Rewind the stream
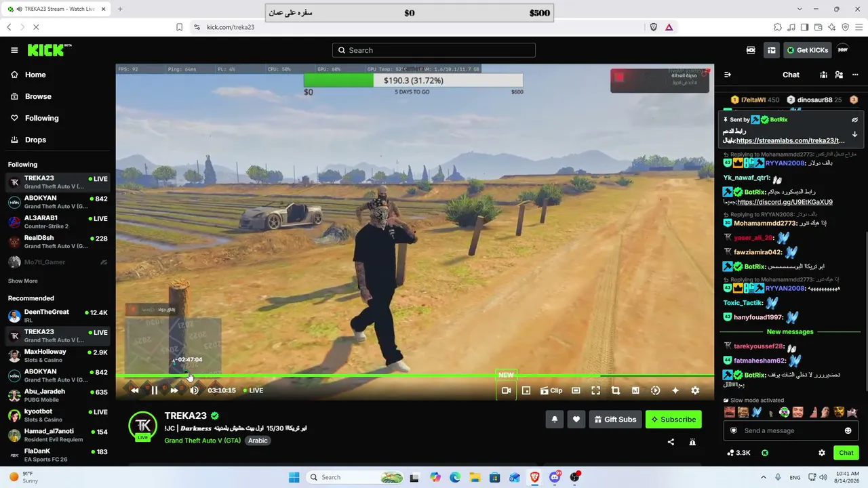868x488 pixels. 134,390
